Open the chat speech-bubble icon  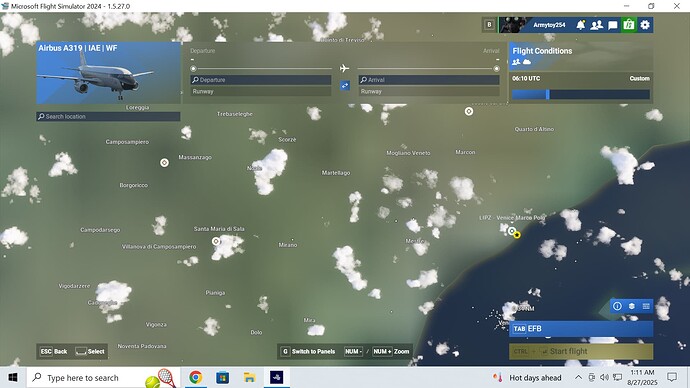click(613, 25)
